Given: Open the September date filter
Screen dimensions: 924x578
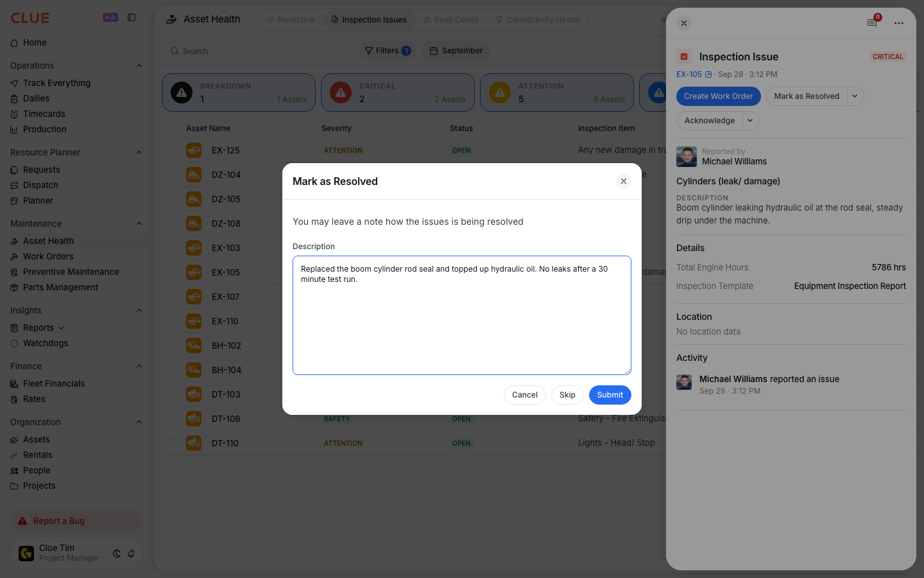Looking at the screenshot, I should (456, 51).
